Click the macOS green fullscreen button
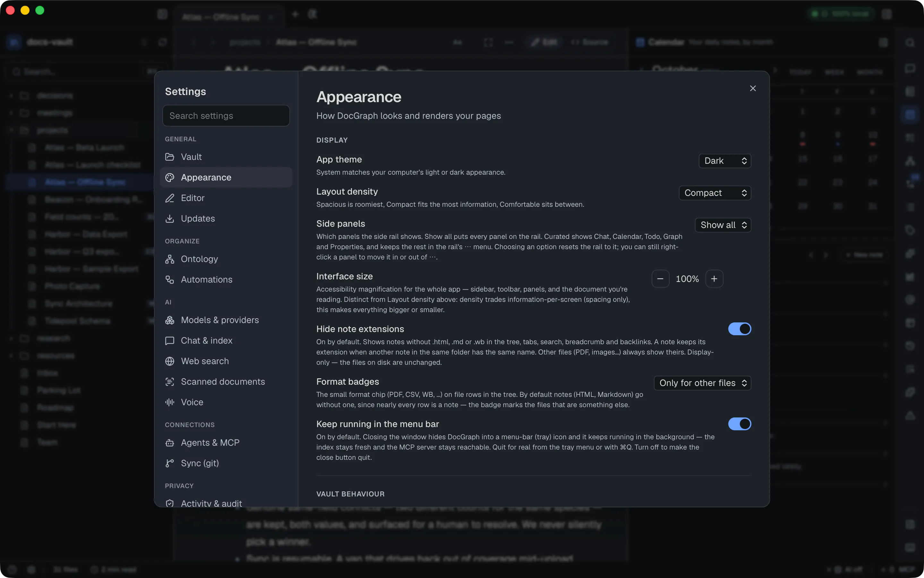This screenshot has height=578, width=924. [x=40, y=10]
